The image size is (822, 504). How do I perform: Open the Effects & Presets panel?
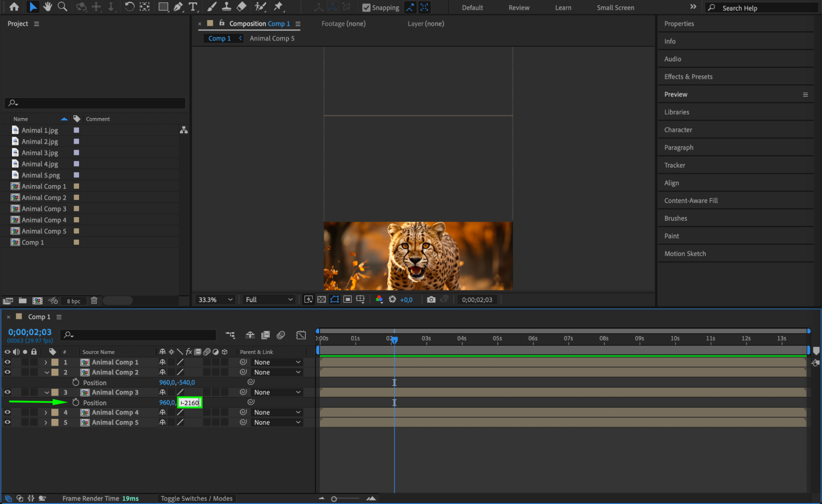point(688,76)
